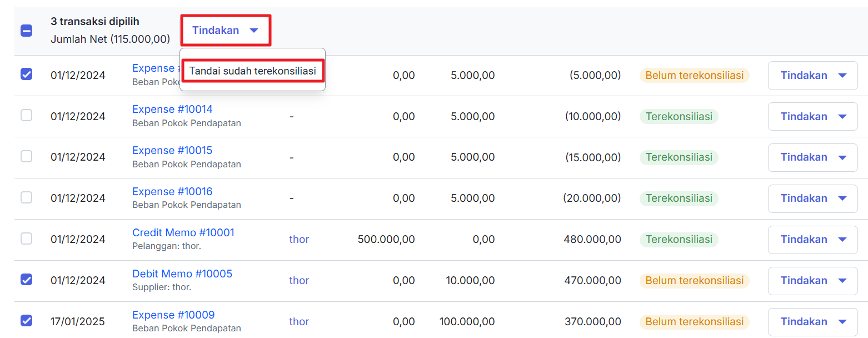Click Belum terekonsiliasi badge on Debit Memo row
Screen dimensions: 868x338
pos(694,281)
